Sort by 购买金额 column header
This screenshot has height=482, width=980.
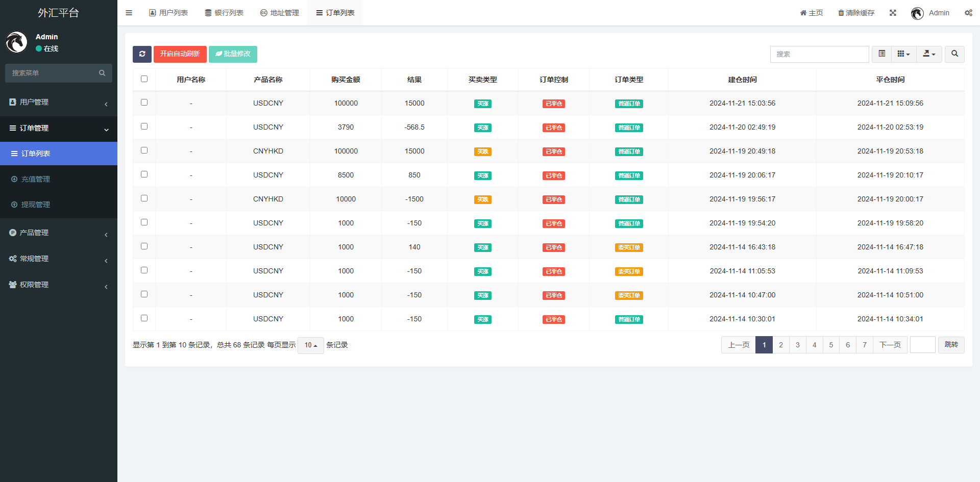tap(346, 80)
